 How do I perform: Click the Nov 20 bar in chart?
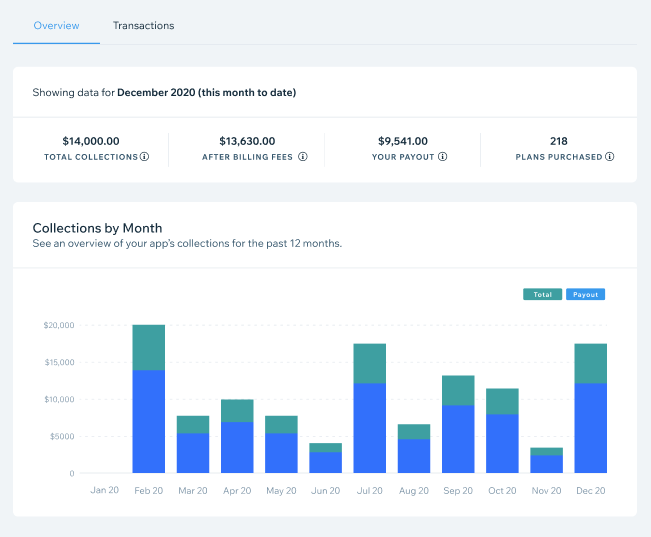[x=546, y=461]
